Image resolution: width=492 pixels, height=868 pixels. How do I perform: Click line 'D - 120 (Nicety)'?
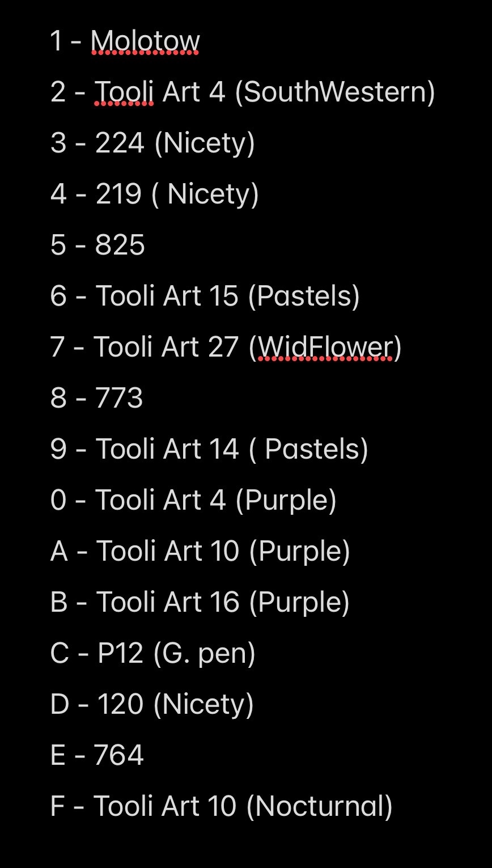152,704
